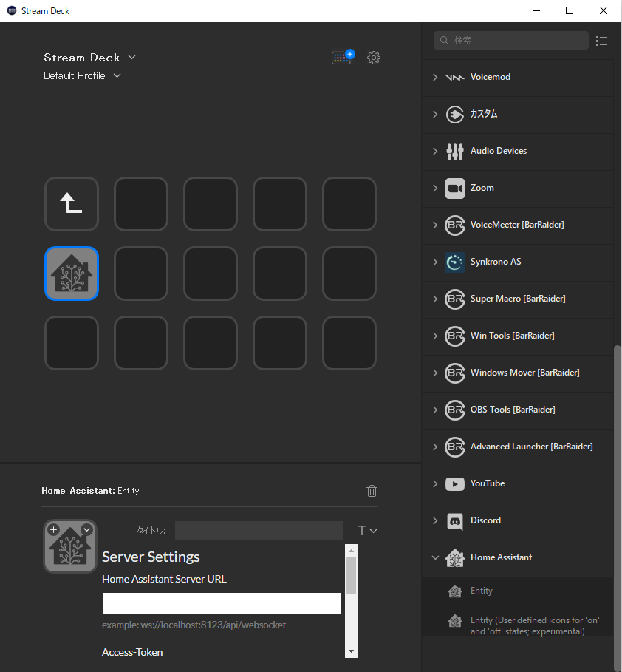The height and width of the screenshot is (672, 622).
Task: Click the back-arrow folder key
Action: click(x=72, y=204)
